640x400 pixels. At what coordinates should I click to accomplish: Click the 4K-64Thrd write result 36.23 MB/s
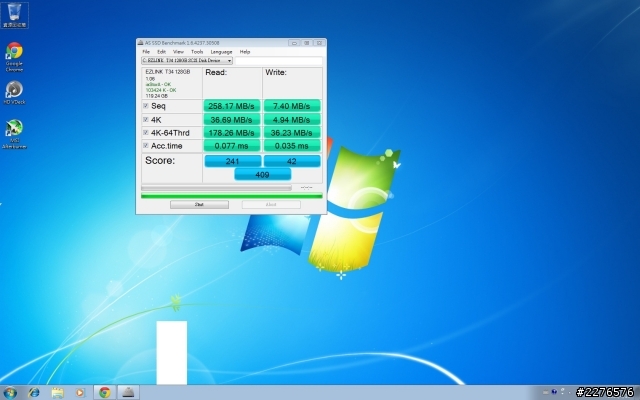tap(292, 133)
